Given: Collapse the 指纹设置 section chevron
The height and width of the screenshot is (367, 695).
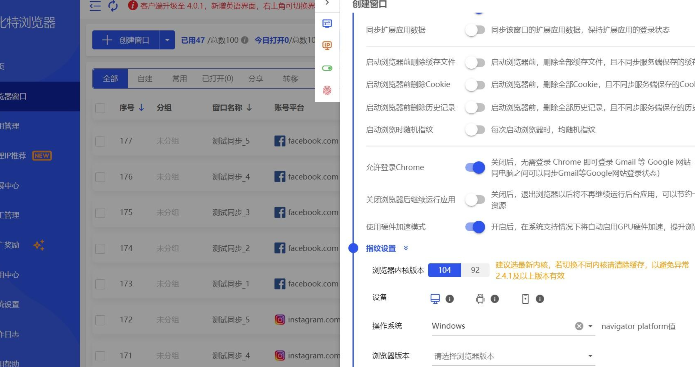Looking at the screenshot, I should 406,248.
